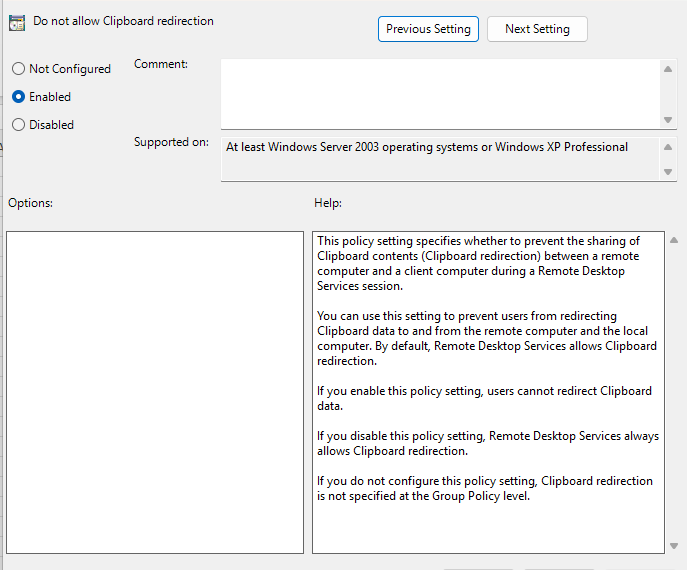Select the Enabled radio button
Image resolution: width=687 pixels, height=570 pixels.
[18, 97]
